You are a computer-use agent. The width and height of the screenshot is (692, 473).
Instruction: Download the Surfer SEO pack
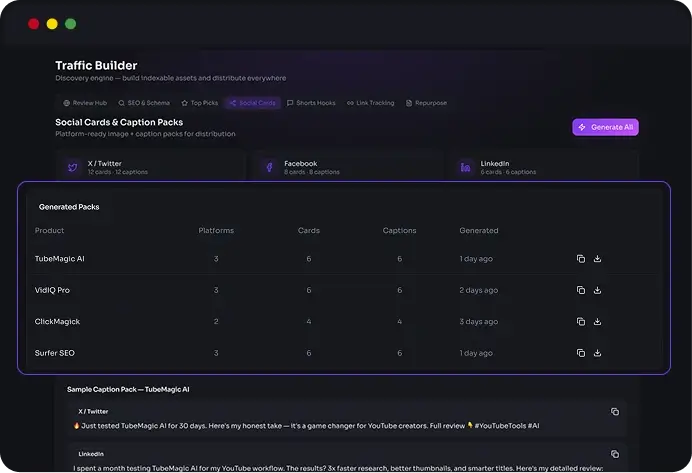tap(597, 353)
